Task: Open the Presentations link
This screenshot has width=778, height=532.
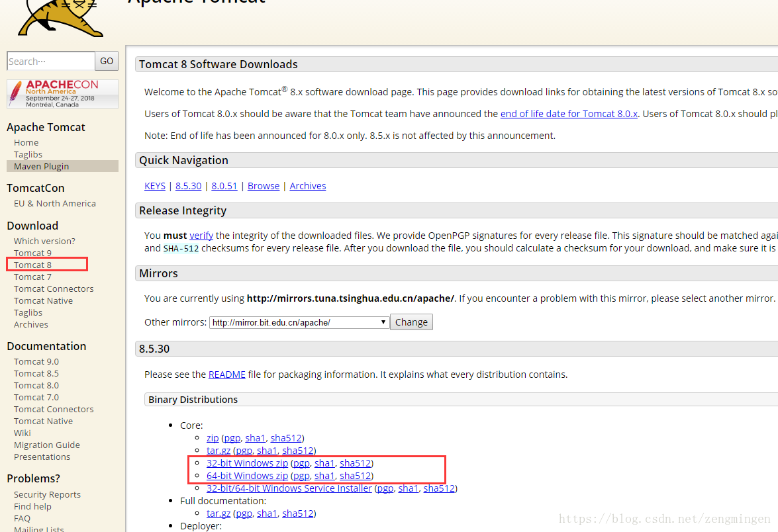Action: [x=42, y=457]
